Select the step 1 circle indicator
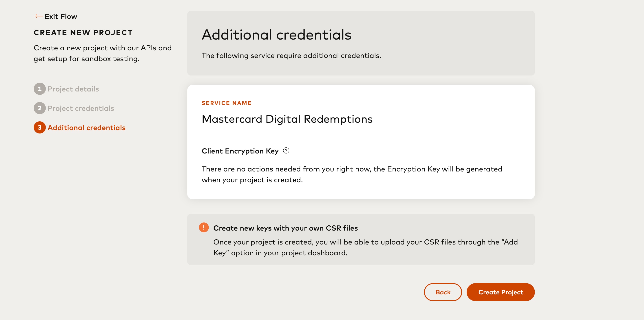Viewport: 644px width, 320px height. [40, 89]
